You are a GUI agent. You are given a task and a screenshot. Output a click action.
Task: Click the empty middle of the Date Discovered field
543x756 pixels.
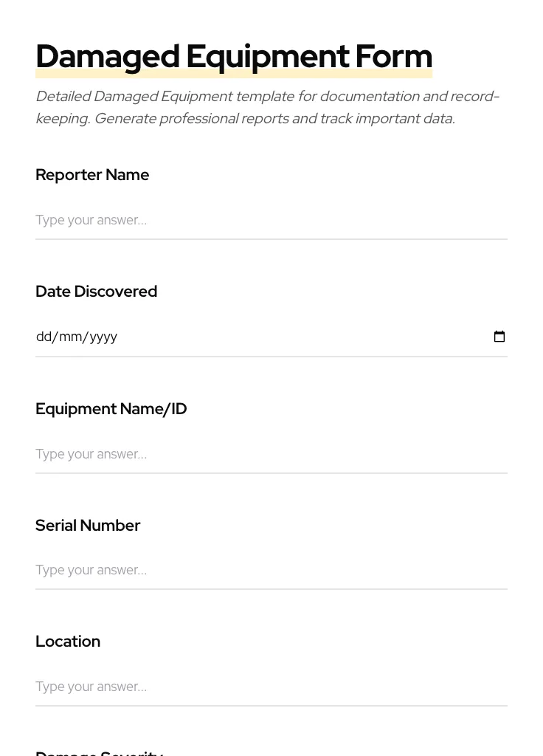(x=295, y=337)
